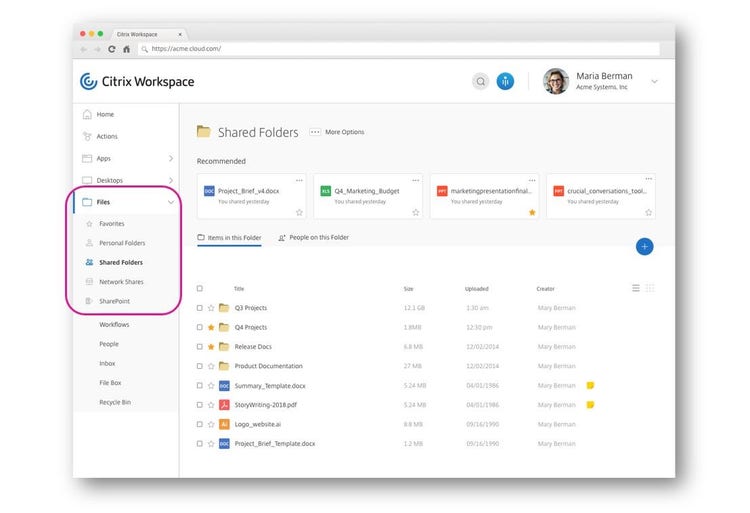
Task: Click the Logo_website.ai file icon
Action: (x=224, y=424)
